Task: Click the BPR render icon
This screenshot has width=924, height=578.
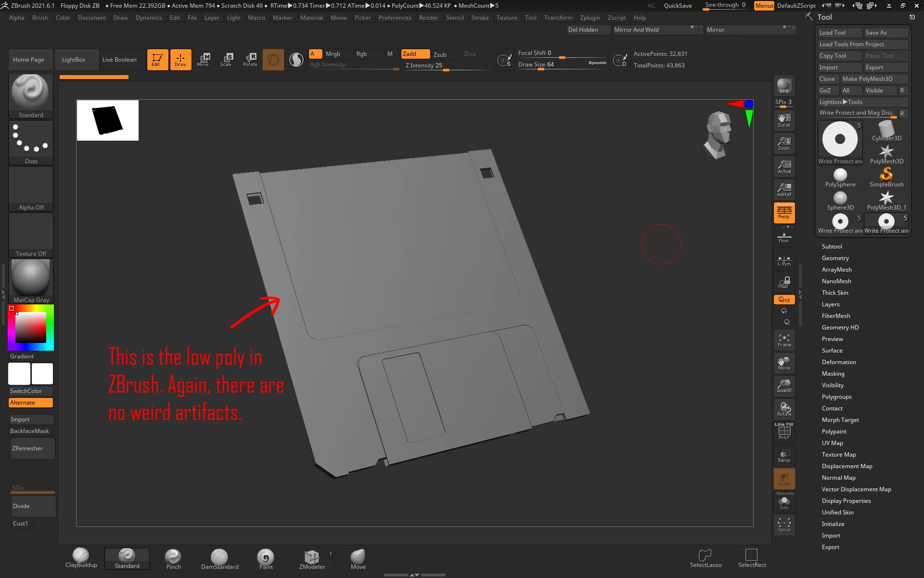Action: pos(784,86)
